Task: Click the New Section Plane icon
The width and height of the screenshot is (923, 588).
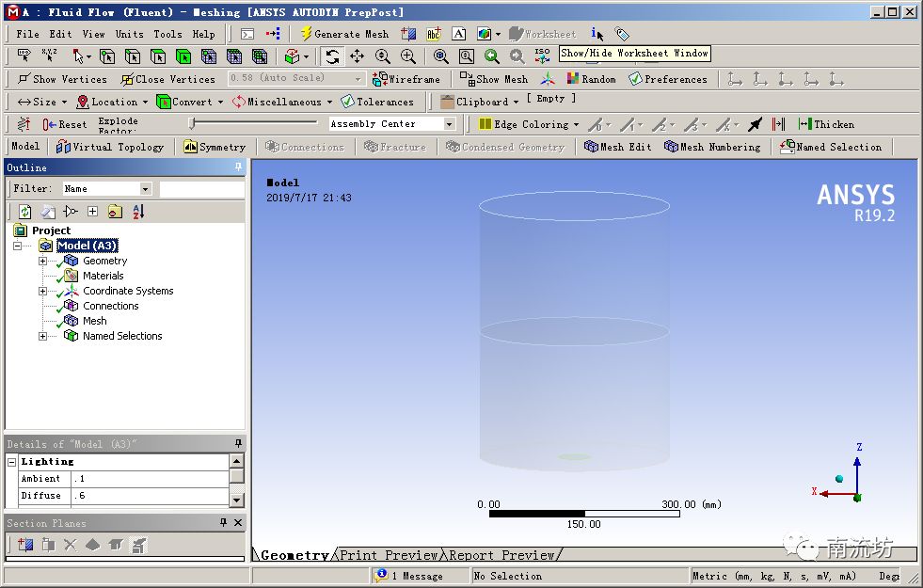Action: coord(25,545)
